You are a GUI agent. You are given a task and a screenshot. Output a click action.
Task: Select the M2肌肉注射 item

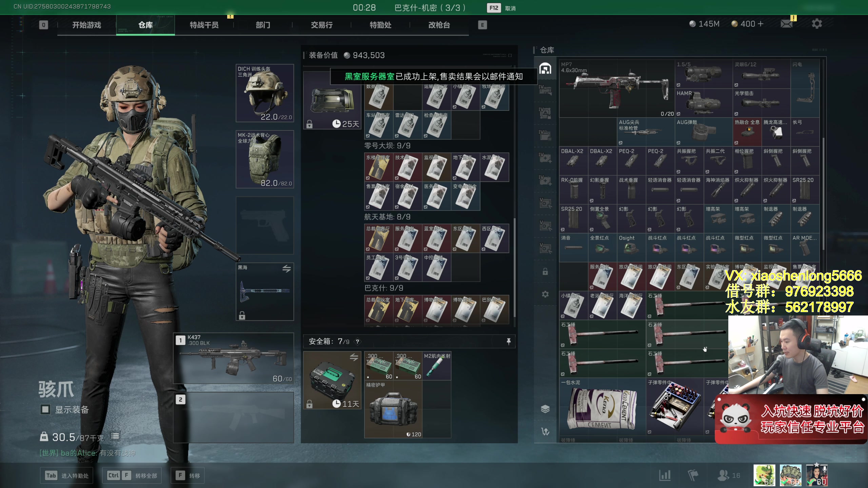(x=437, y=366)
